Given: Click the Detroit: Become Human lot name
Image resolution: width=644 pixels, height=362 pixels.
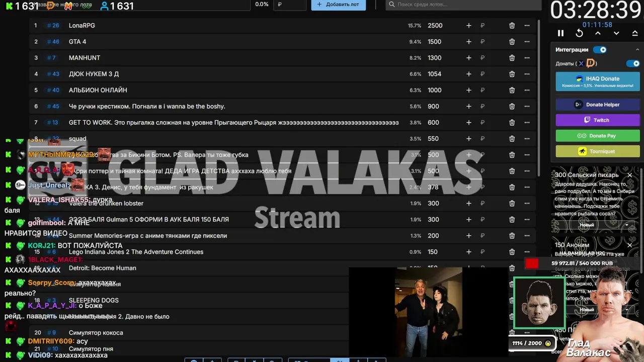Looking at the screenshot, I should pyautogui.click(x=103, y=268).
